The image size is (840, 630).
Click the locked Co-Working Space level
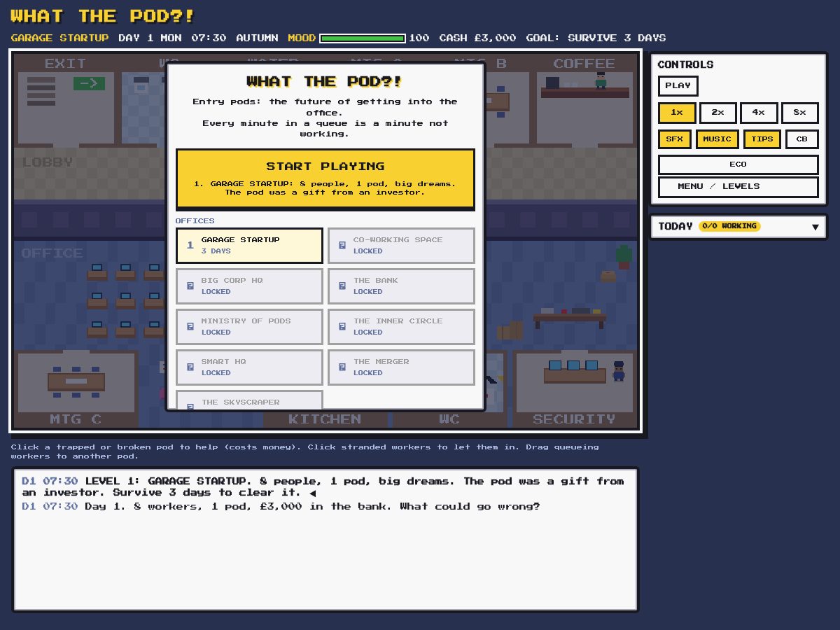coord(401,246)
